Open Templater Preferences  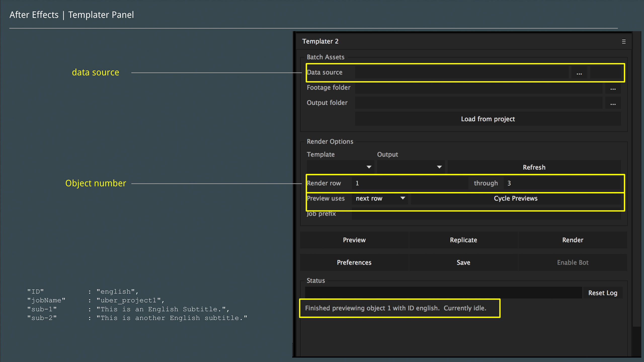click(354, 262)
